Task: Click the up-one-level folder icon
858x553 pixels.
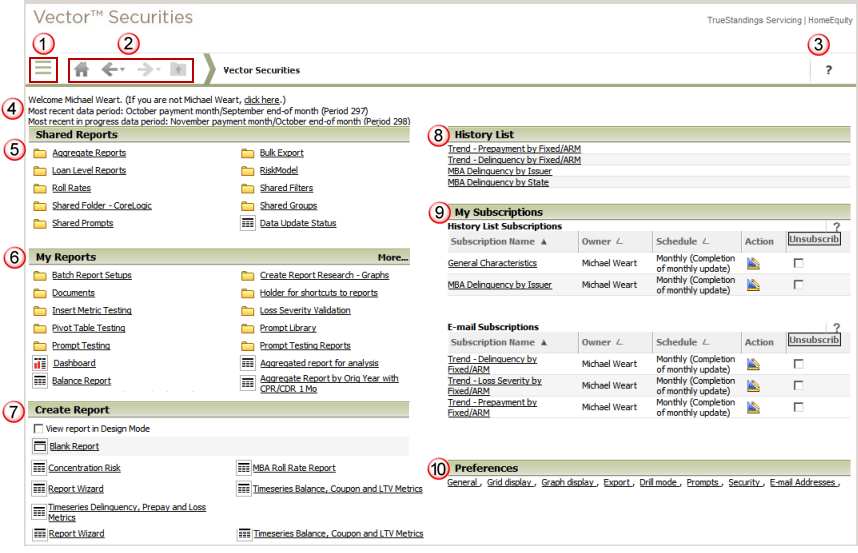Action: point(178,69)
